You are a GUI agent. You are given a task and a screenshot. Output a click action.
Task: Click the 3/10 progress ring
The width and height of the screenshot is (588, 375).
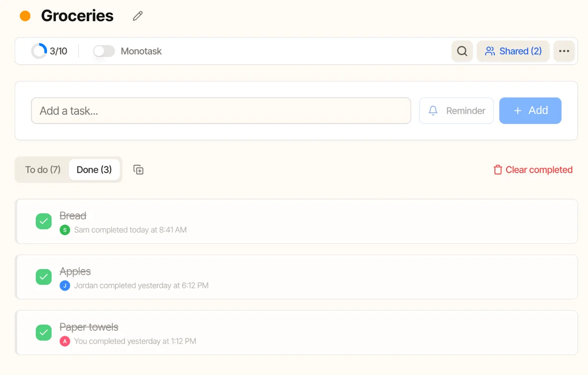tap(39, 51)
